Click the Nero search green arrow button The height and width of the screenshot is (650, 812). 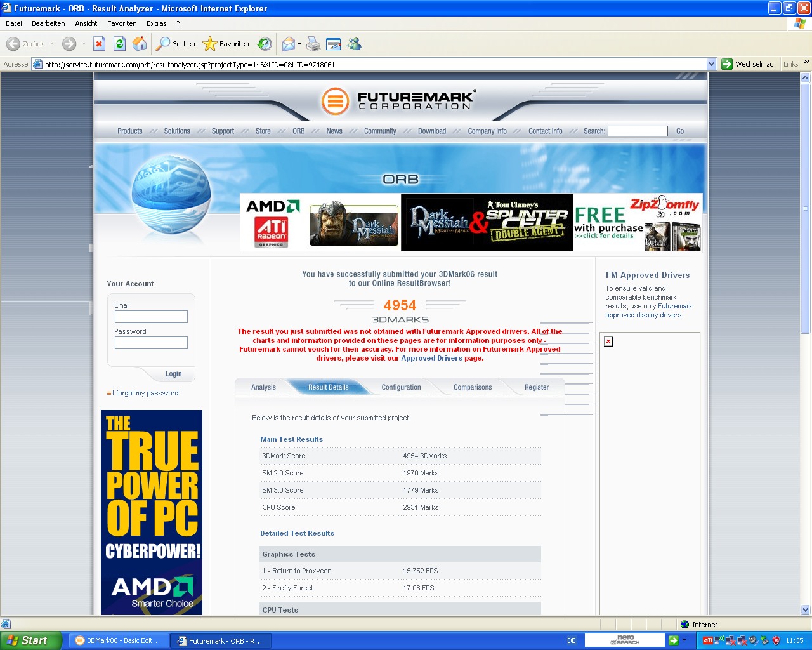click(x=674, y=640)
